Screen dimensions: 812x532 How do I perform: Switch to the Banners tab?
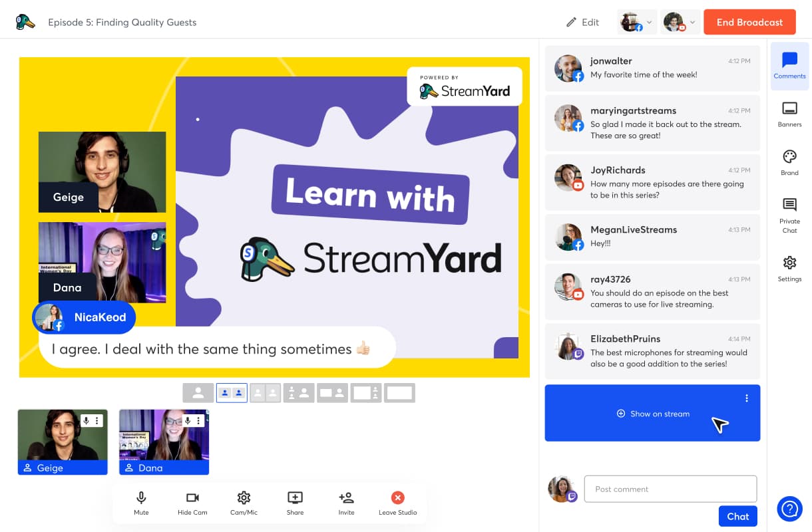789,114
